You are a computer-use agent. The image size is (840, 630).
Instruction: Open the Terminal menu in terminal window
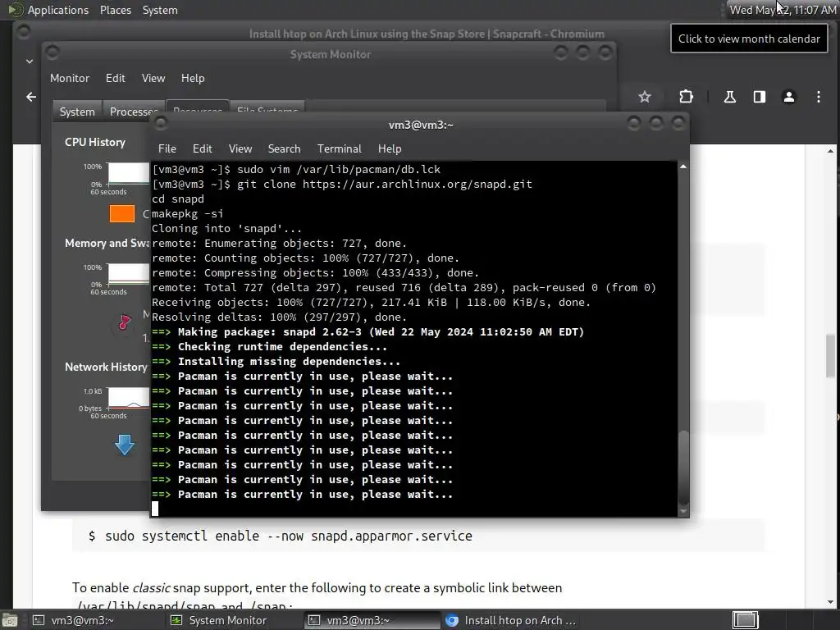[339, 149]
